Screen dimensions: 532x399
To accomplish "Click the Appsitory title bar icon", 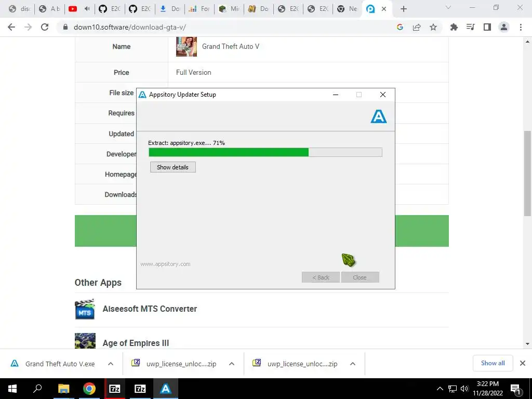I will click(x=142, y=95).
